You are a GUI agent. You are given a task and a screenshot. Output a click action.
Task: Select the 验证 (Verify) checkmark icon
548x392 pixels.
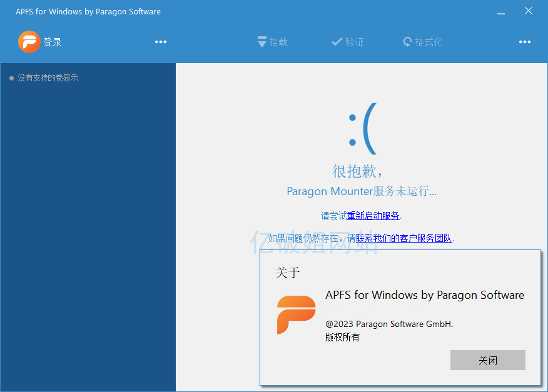(x=336, y=42)
